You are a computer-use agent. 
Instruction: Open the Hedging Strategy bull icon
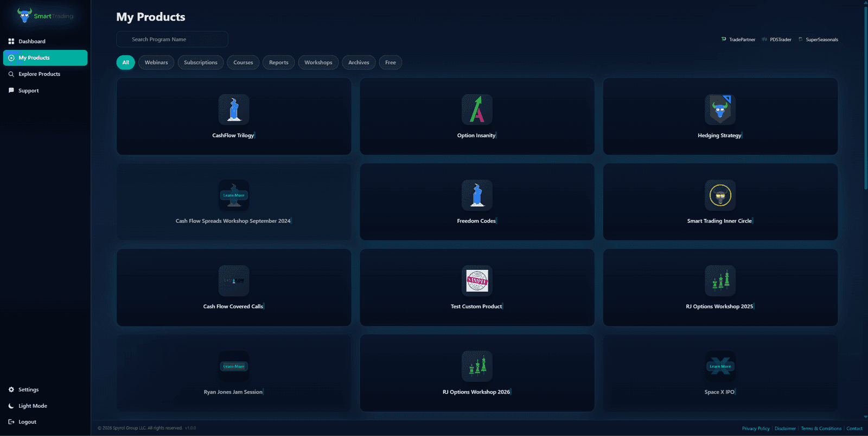coord(720,109)
